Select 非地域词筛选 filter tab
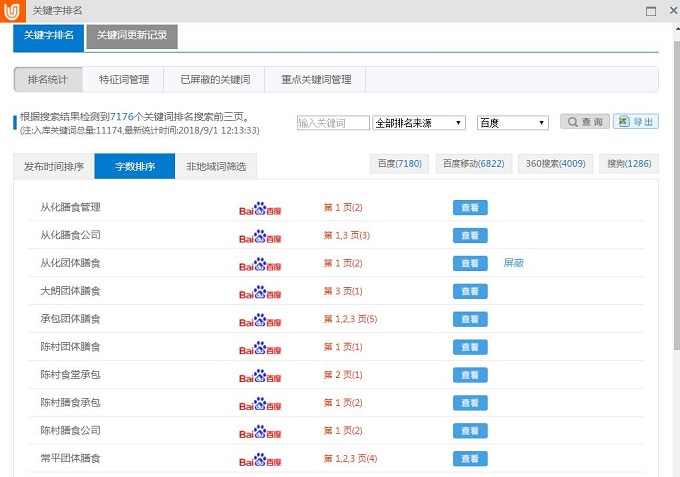The height and width of the screenshot is (477, 680). point(216,166)
